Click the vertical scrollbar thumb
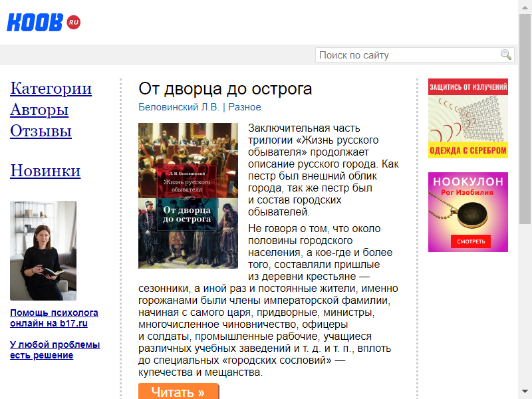The height and width of the screenshot is (399, 532). coord(525,119)
